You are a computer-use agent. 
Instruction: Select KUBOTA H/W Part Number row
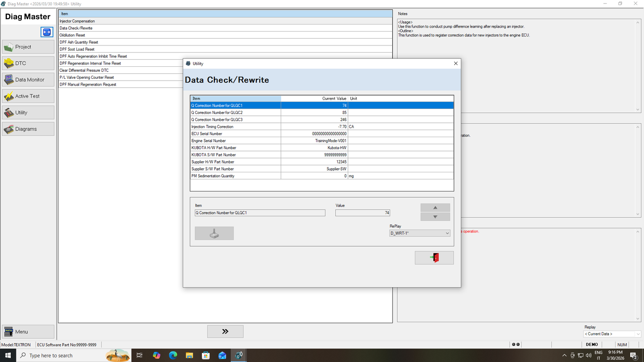point(322,148)
